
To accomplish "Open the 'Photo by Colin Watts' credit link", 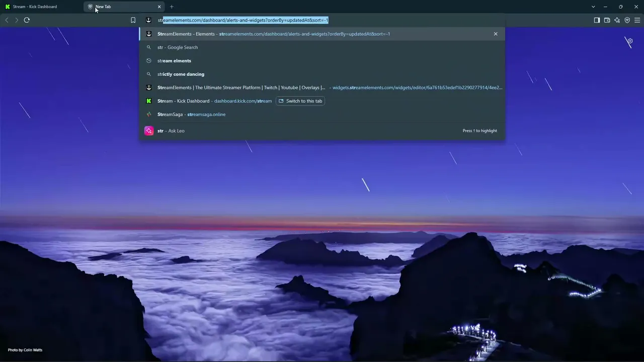I will (25, 350).
